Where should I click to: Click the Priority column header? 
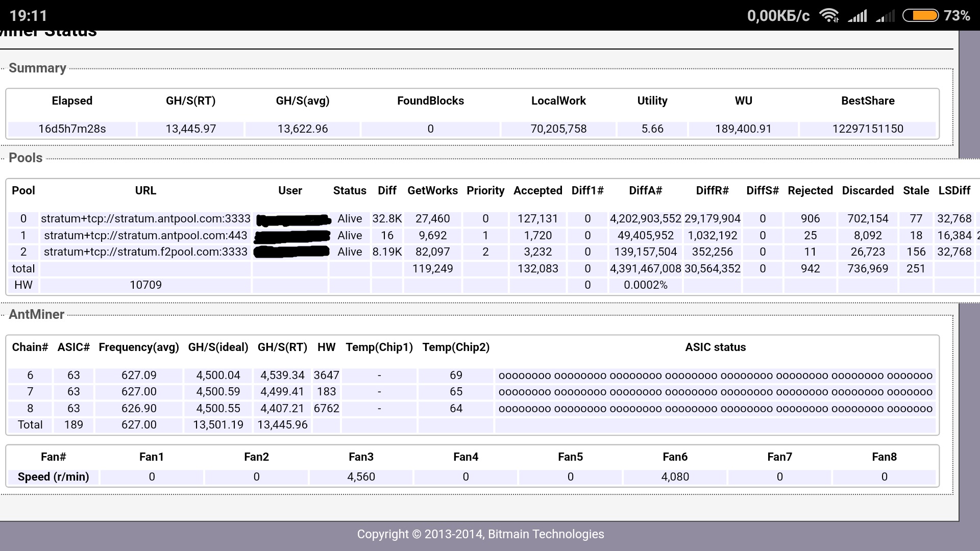point(485,191)
